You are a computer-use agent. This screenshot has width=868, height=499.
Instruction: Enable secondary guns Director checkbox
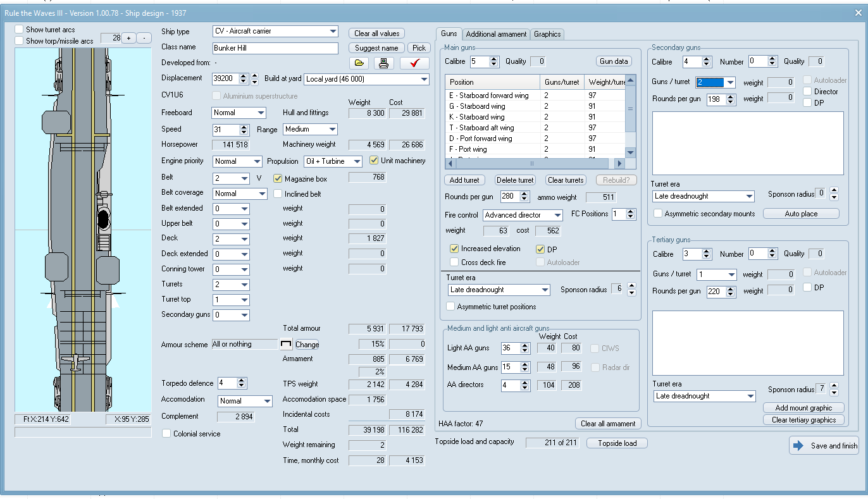pyautogui.click(x=807, y=92)
